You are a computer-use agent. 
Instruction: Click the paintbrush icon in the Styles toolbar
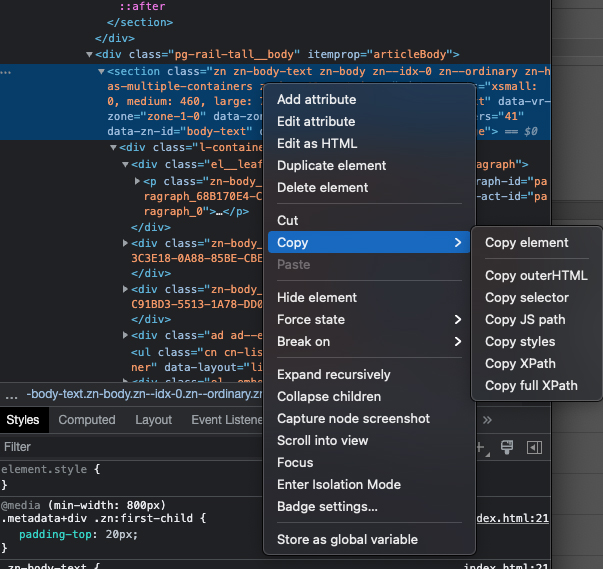pos(507,447)
